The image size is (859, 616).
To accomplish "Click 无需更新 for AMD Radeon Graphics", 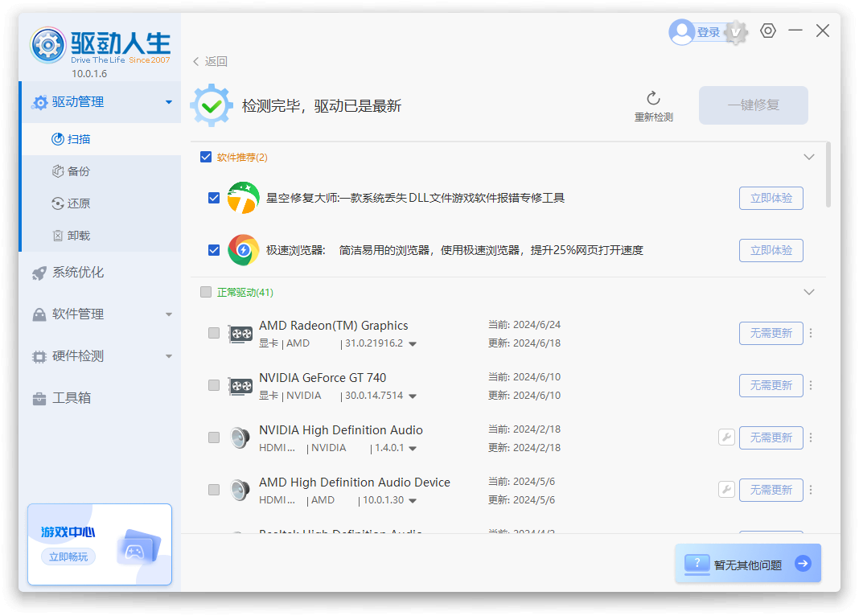I will click(771, 334).
